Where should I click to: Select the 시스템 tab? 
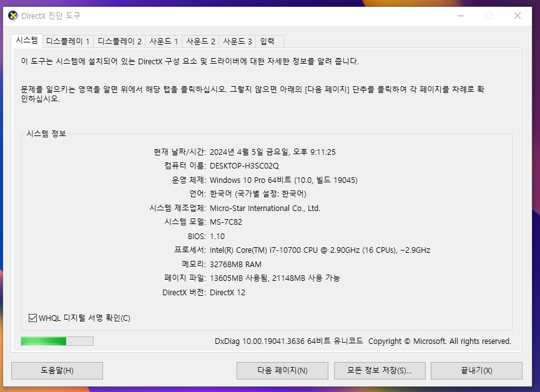27,41
